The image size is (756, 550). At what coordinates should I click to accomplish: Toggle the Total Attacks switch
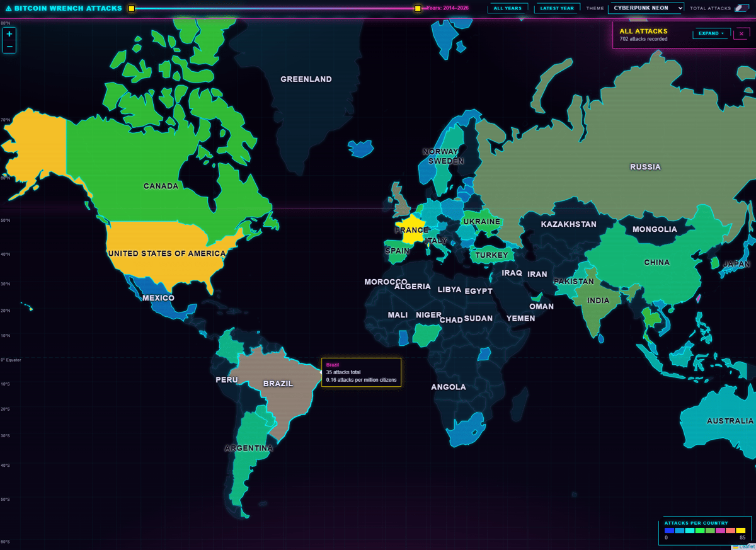pyautogui.click(x=741, y=8)
